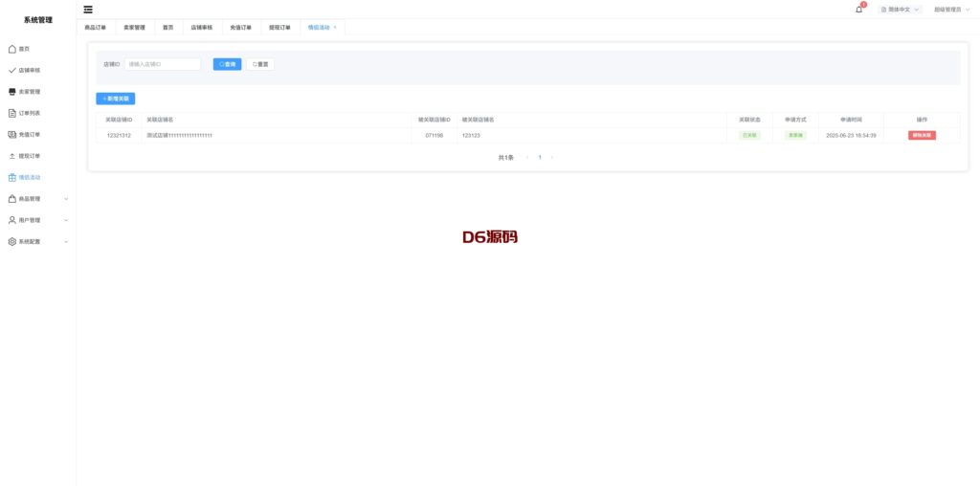
Task: Open the 简体中文 language dropdown
Action: pyautogui.click(x=900, y=9)
